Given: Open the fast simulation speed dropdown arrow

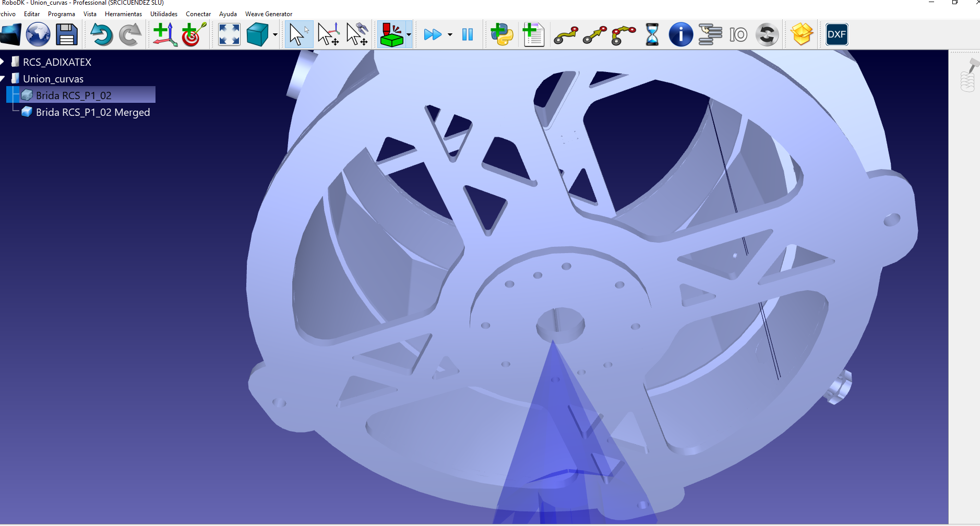Looking at the screenshot, I should [450, 35].
